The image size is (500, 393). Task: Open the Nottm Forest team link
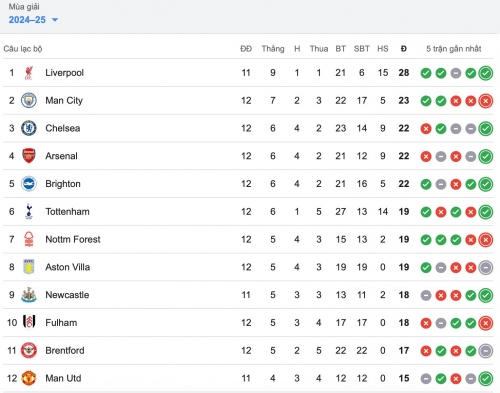73,239
